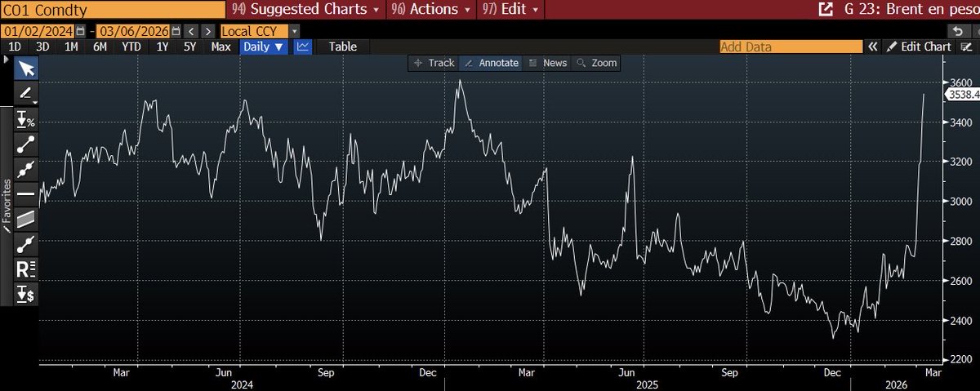Click the 3538.4 last price label
980x391 pixels.
coord(961,95)
